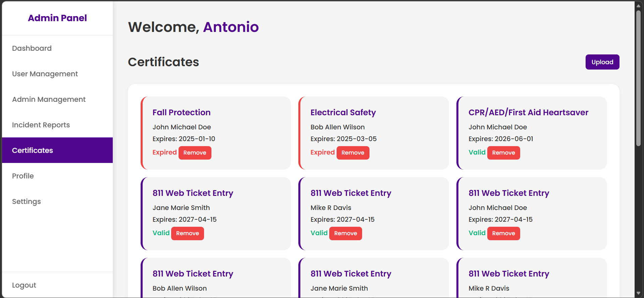The height and width of the screenshot is (298, 644).
Task: Remove Mike R Davis's 811 Web Ticket certificate
Action: 345,233
